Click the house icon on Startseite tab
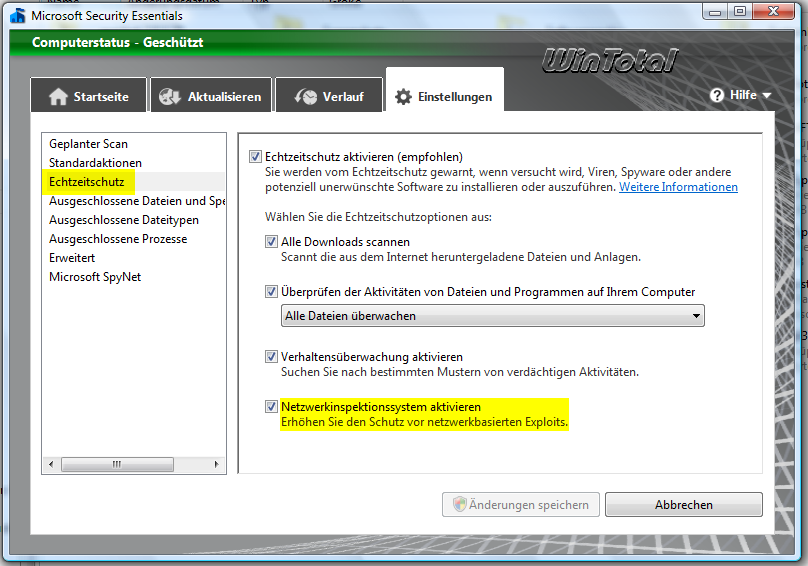This screenshot has width=808, height=566. tap(58, 96)
